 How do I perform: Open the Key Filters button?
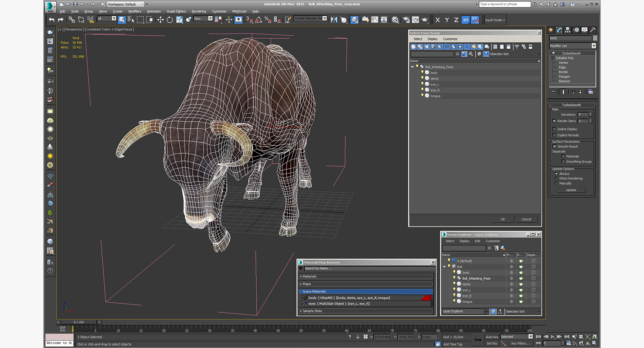click(520, 343)
